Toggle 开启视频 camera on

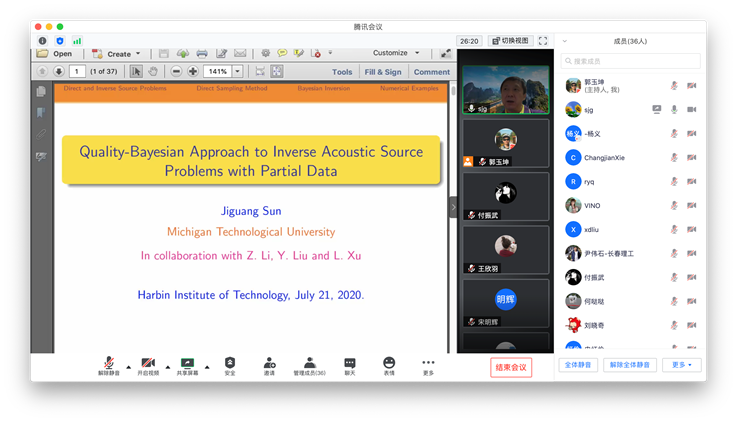[x=147, y=362]
